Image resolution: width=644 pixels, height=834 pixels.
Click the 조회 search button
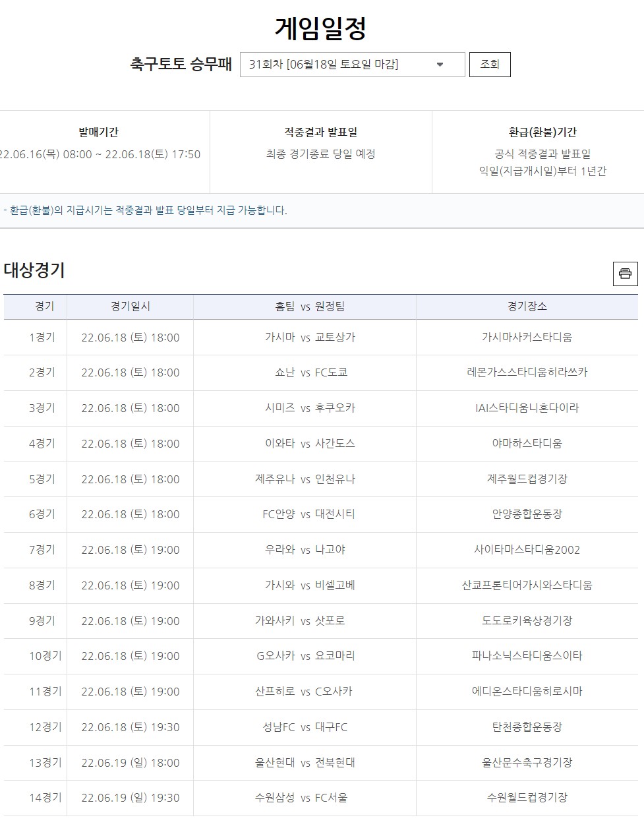click(x=489, y=65)
